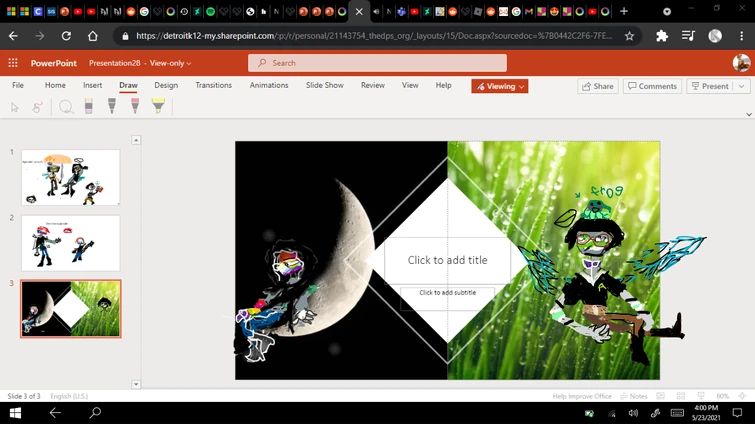Expand the Present options arrow
This screenshot has width=755, height=424.
(742, 86)
